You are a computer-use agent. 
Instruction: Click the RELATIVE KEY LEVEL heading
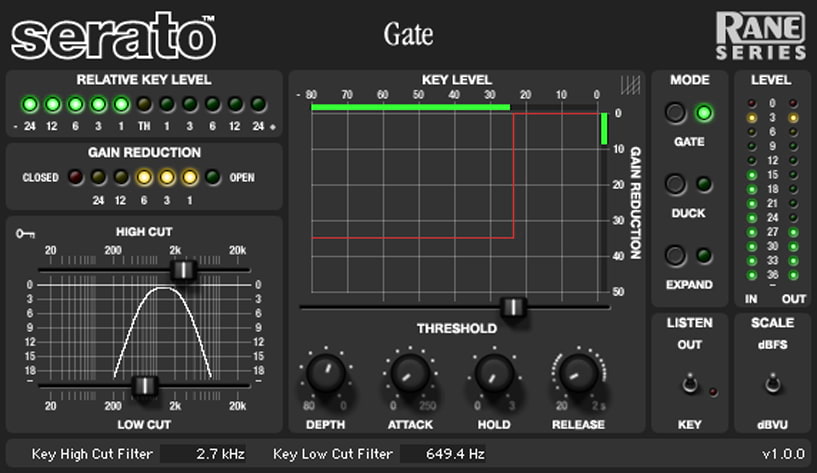click(x=144, y=80)
